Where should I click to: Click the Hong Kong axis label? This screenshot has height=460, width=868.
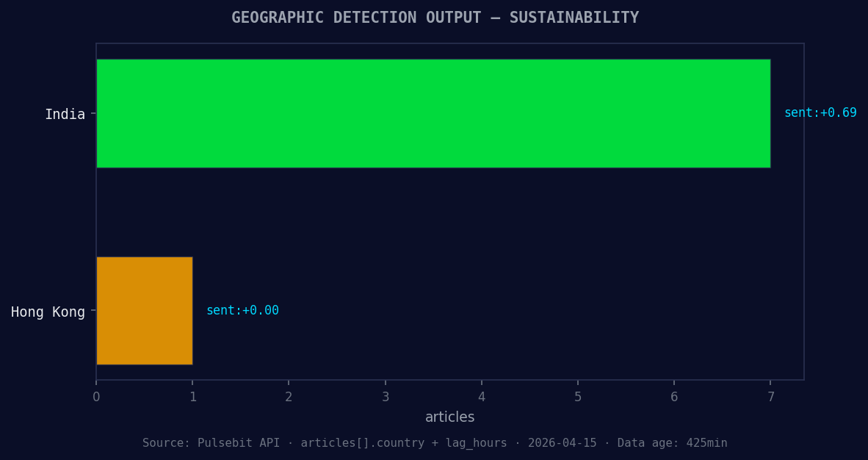click(x=47, y=312)
